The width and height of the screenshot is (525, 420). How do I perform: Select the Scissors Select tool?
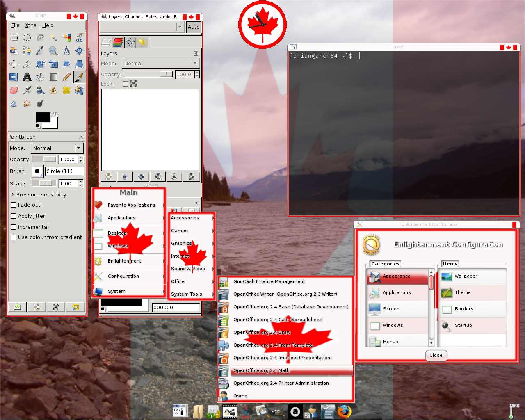pos(80,38)
